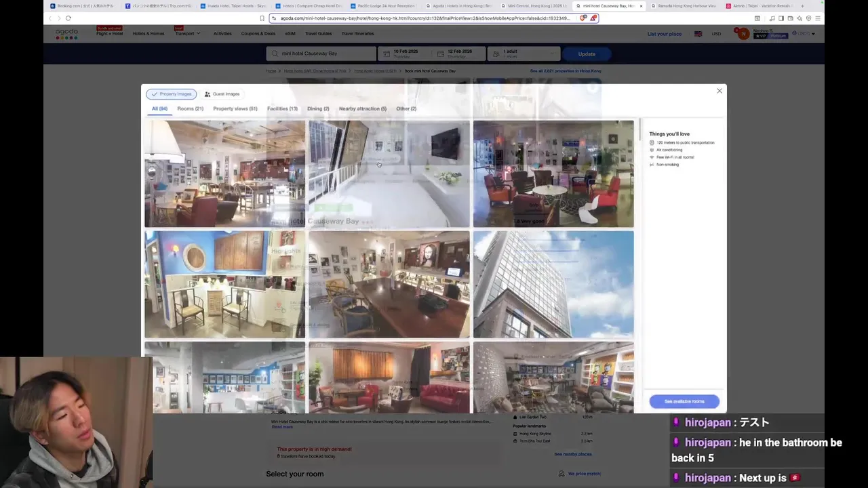This screenshot has height=488, width=868.
Task: Open Travel Itineraries menu item
Action: pos(357,33)
